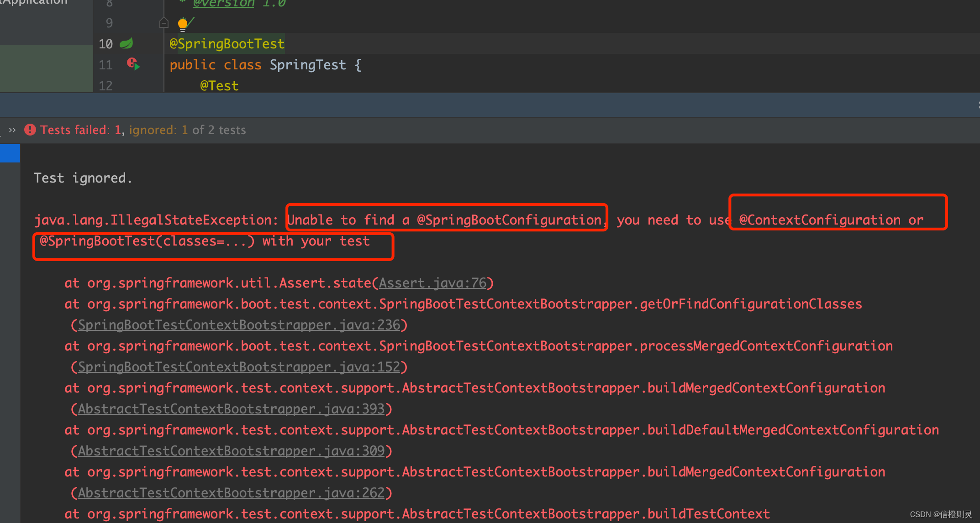Open AbstractTestContextBootstrapper.java:393 link
The image size is (980, 523).
231,409
